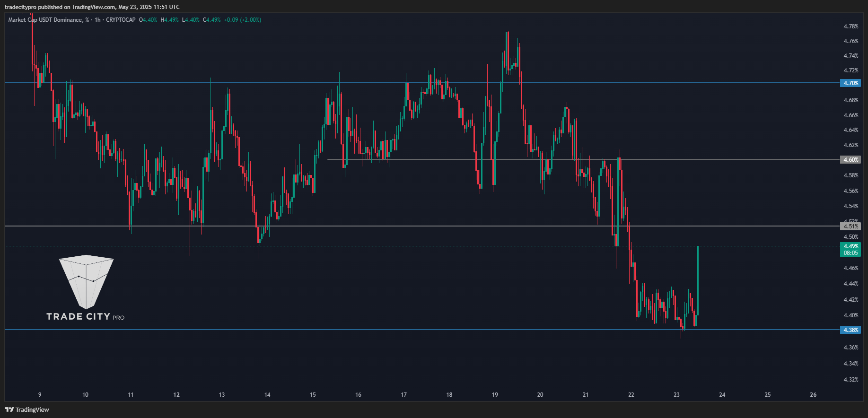Click the 4.44% price axis tick
The width and height of the screenshot is (868, 418).
click(851, 284)
